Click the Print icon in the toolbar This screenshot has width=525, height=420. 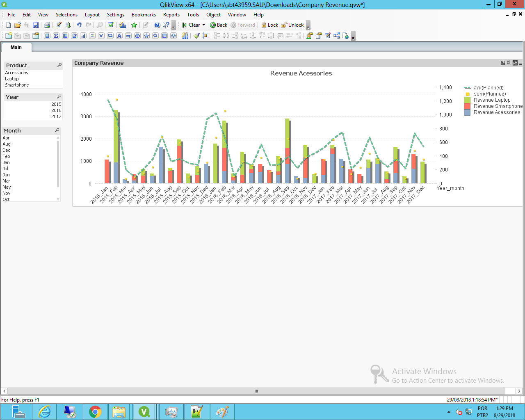47,25
